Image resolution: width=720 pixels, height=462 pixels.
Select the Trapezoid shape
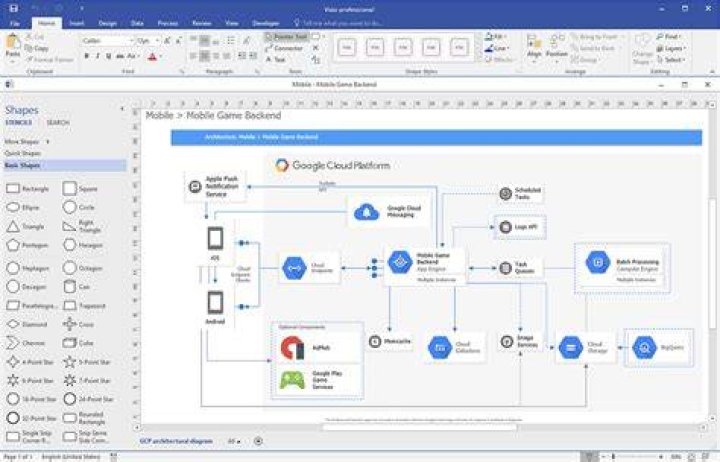84,305
